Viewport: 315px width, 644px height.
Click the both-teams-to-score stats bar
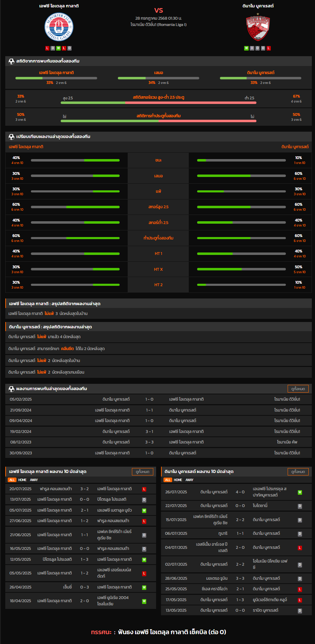(x=159, y=121)
